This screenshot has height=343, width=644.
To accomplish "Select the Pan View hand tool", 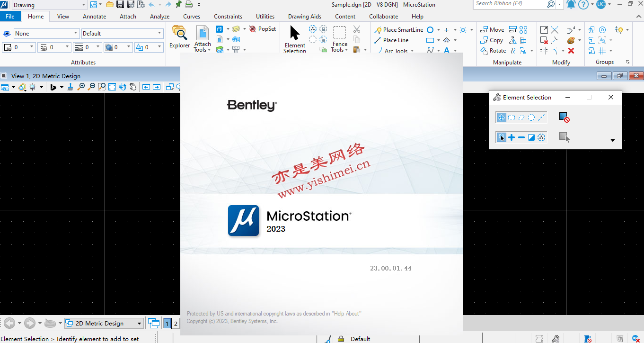I will point(133,87).
